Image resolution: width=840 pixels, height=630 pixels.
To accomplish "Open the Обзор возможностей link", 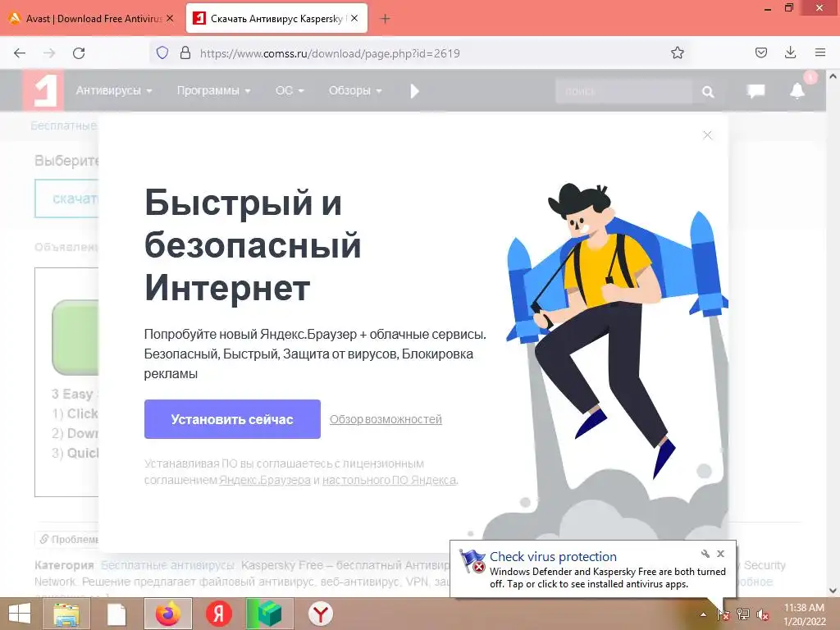I will tap(386, 419).
